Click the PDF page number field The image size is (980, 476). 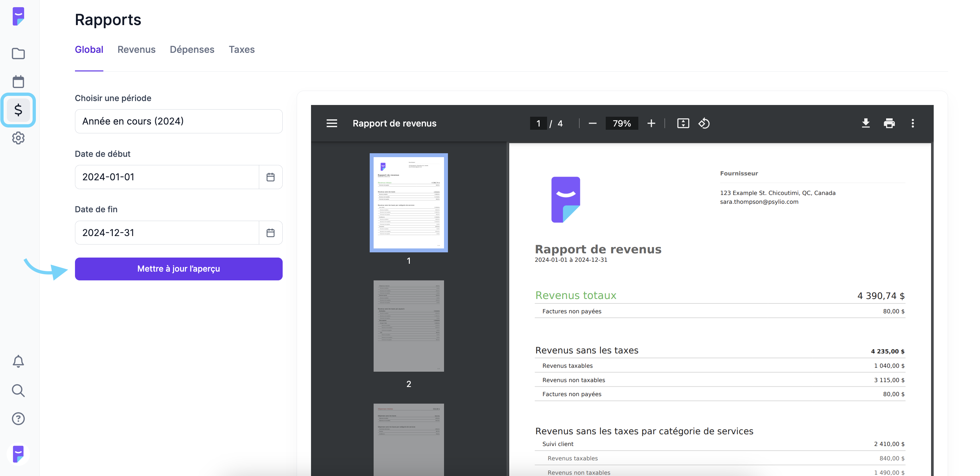pos(538,123)
